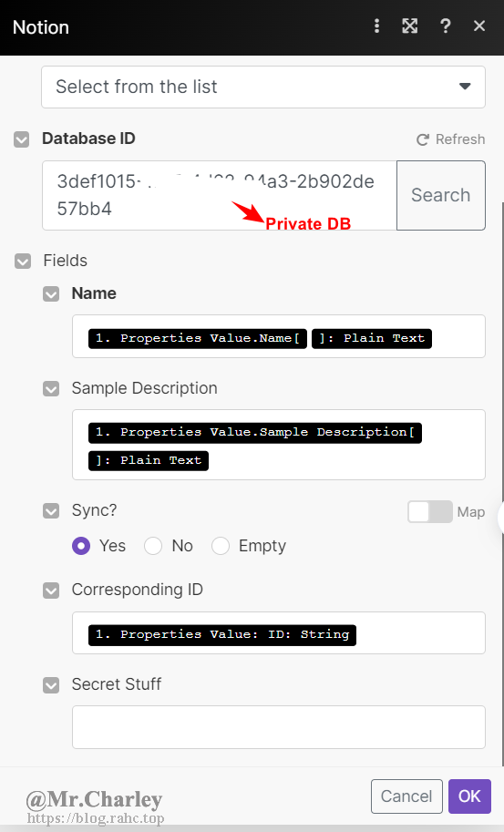
Task: Click the Refresh icon for Database ID
Action: [x=422, y=139]
